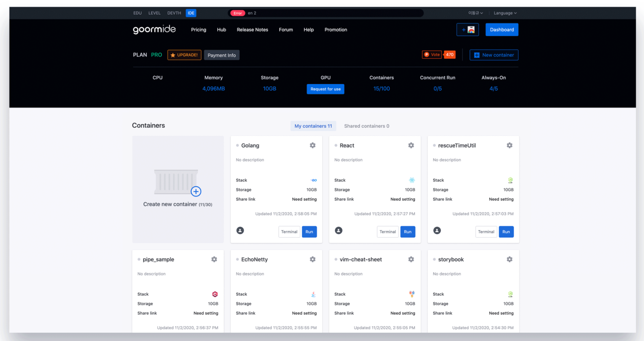This screenshot has width=644, height=341.
Task: Open Terminal for rescueTimeUtil container
Action: coord(486,232)
